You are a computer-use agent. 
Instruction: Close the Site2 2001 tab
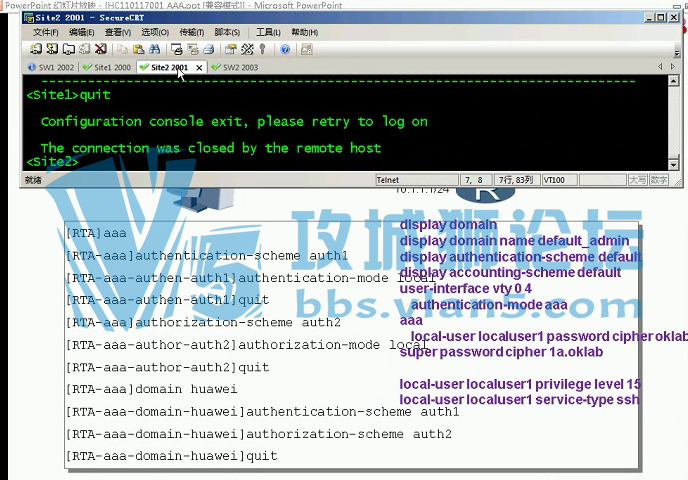(199, 68)
